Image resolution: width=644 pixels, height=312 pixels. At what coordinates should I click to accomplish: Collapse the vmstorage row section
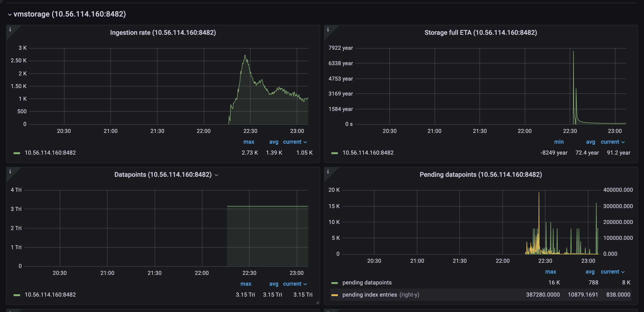tap(10, 14)
